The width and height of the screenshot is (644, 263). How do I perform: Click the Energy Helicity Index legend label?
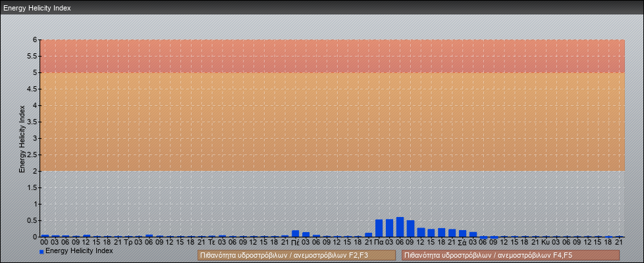tap(79, 251)
